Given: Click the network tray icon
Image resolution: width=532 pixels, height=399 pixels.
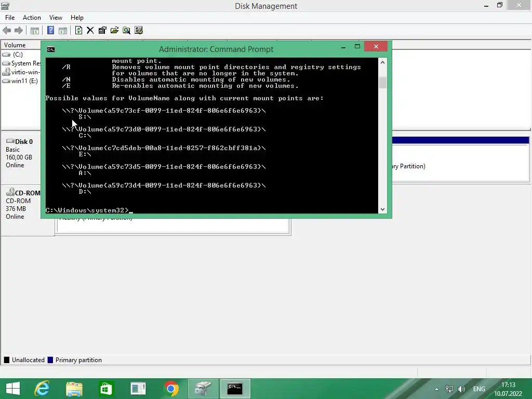Looking at the screenshot, I should point(449,389).
